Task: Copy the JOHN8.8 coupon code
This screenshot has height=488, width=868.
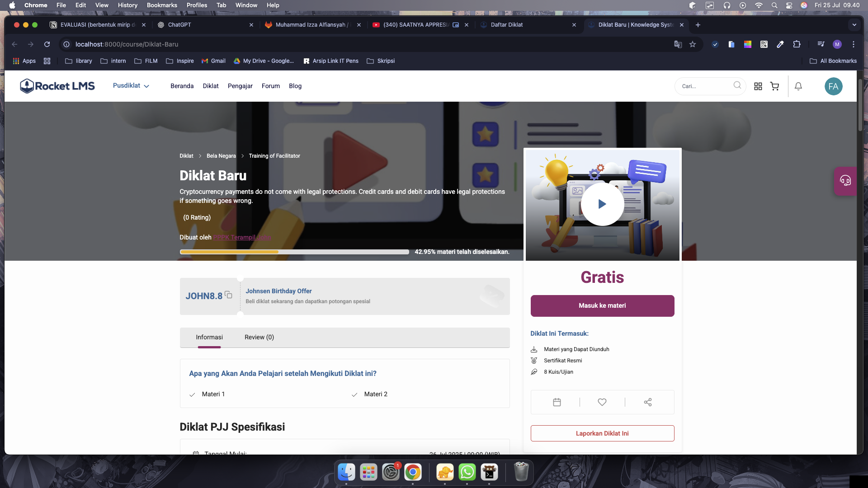Action: click(228, 295)
